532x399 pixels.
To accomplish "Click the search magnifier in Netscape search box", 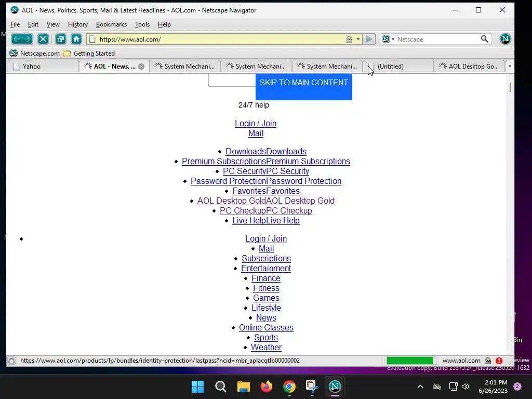I will (485, 39).
